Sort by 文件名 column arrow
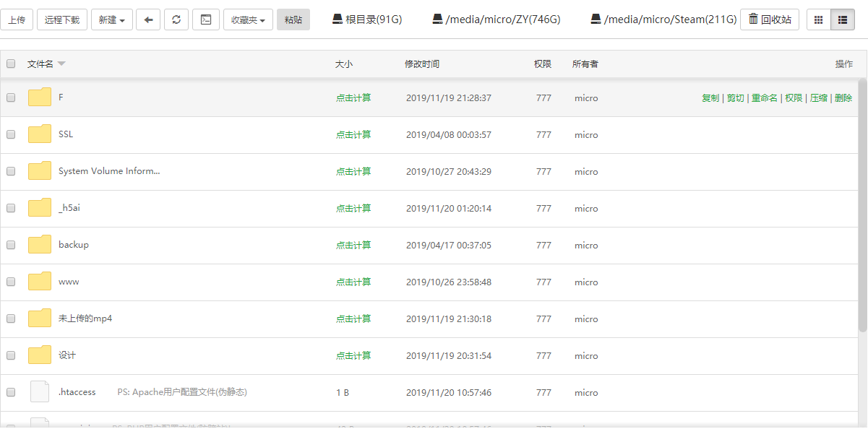This screenshot has height=429, width=868. (x=61, y=64)
